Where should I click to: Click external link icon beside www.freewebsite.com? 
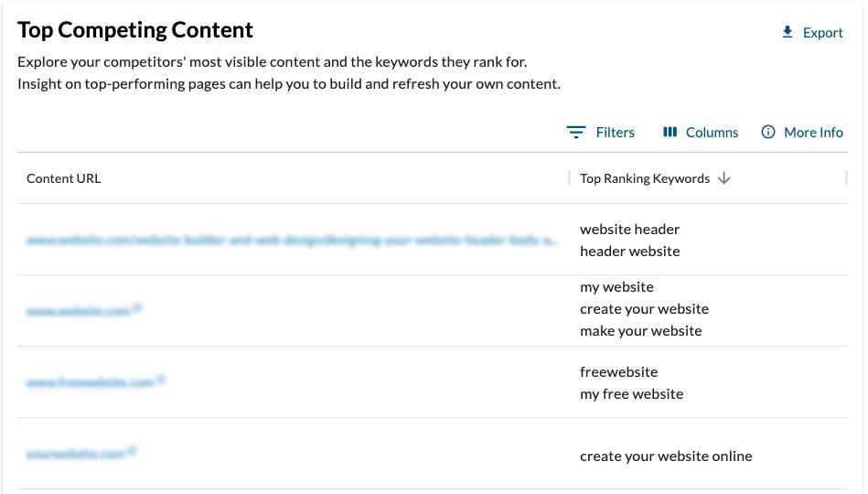(160, 380)
